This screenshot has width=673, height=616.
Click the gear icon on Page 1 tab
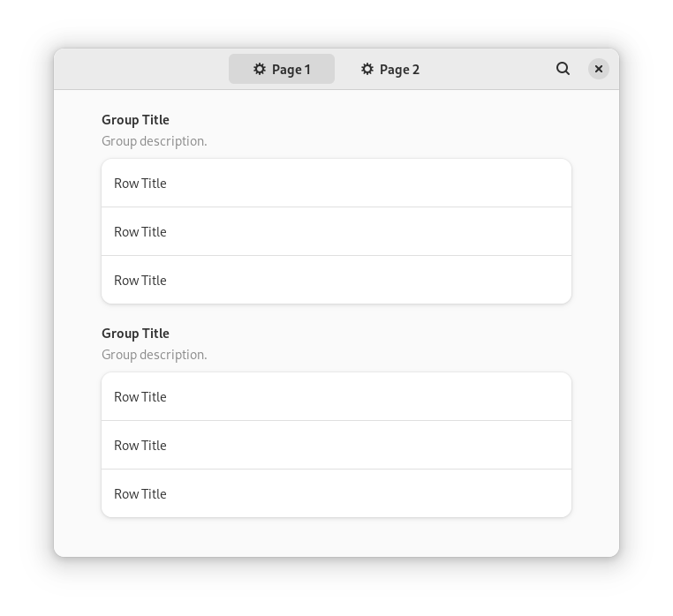260,69
